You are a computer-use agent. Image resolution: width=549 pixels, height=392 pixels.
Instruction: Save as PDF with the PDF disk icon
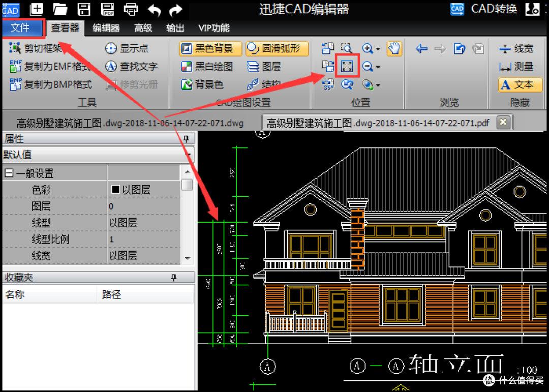click(x=107, y=9)
